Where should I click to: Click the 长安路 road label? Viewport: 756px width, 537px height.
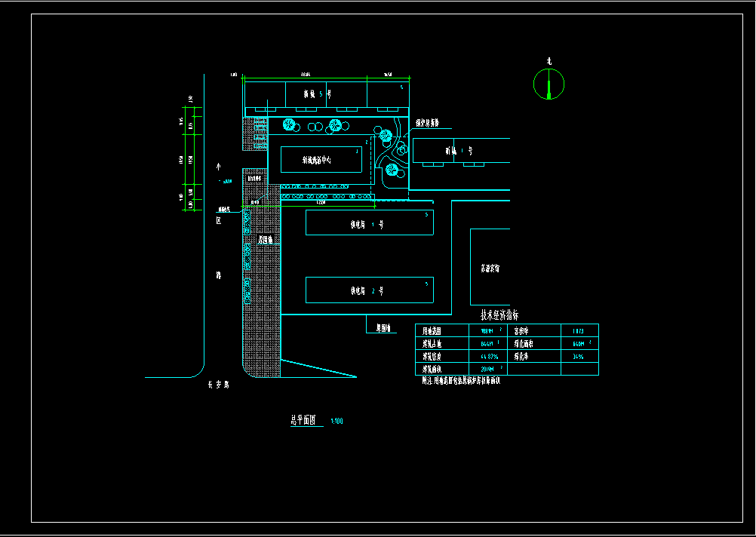tap(218, 385)
